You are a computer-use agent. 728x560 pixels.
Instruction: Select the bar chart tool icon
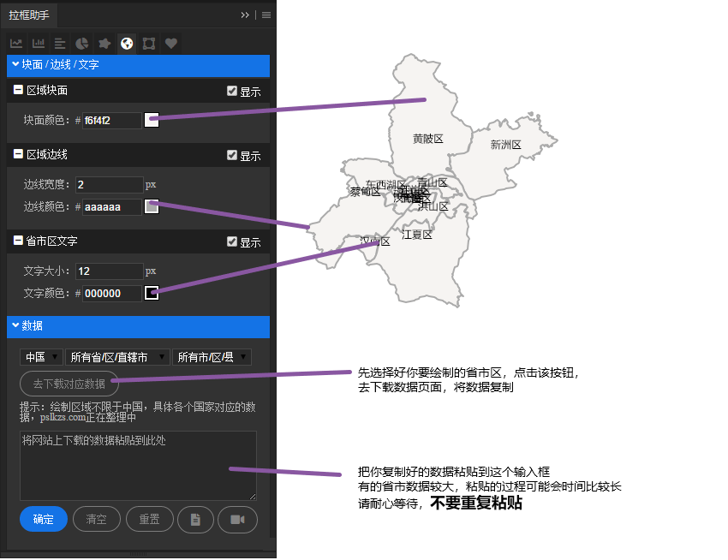39,43
